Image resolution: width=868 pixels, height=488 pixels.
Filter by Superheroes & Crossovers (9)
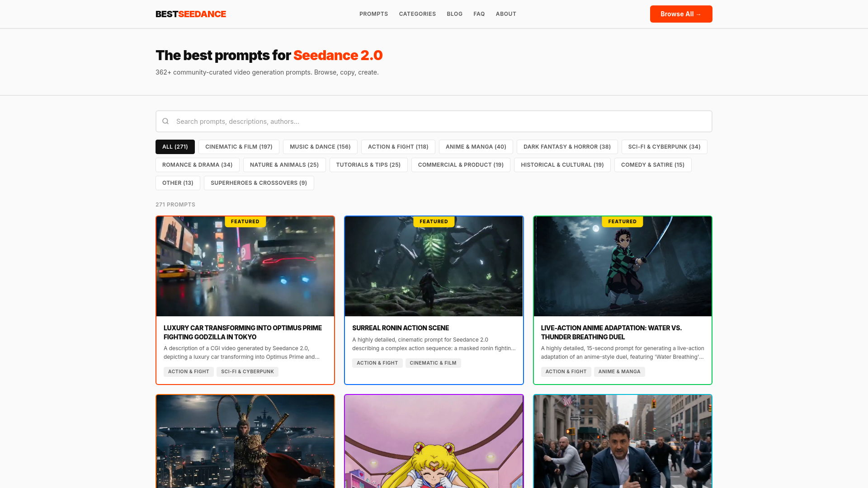point(259,183)
